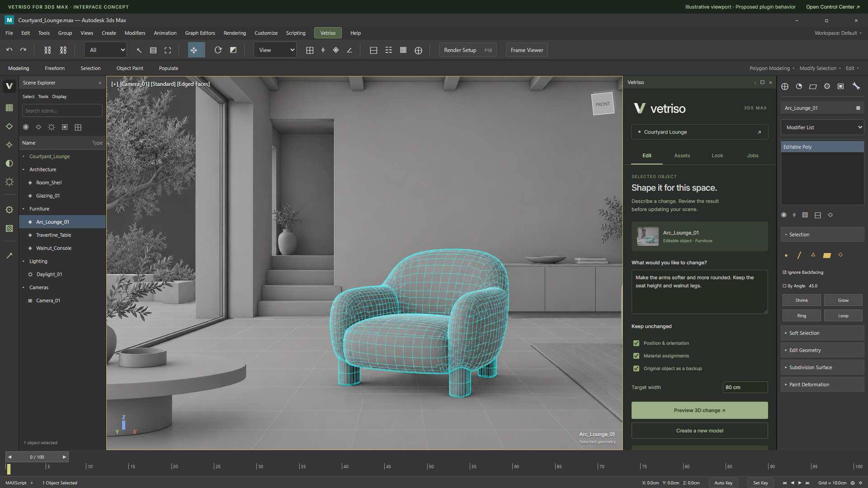Screen dimensions: 868x488
Task: Switch to the Assets tab
Action: pyautogui.click(x=682, y=155)
